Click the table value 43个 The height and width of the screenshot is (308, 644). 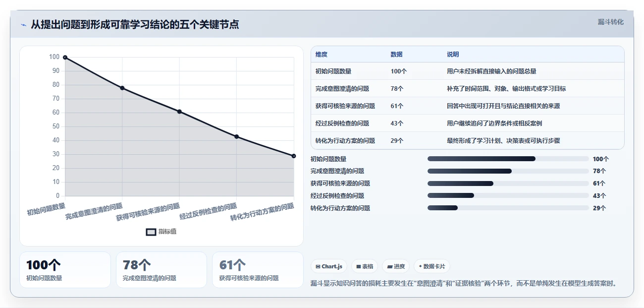click(397, 123)
